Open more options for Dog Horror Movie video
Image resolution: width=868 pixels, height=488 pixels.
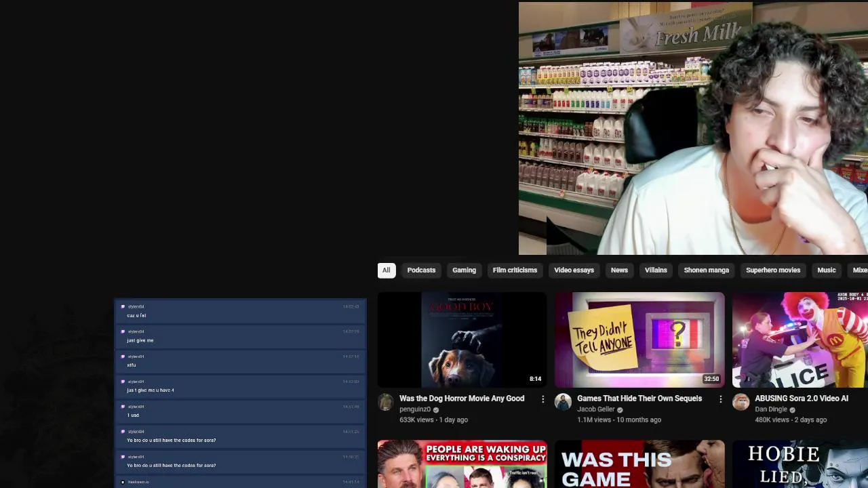coord(542,399)
